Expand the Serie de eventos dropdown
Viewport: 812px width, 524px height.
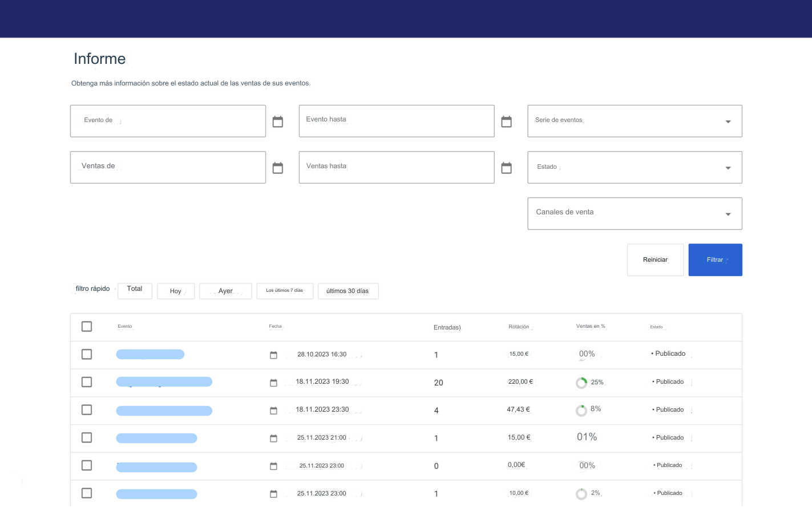pyautogui.click(x=635, y=121)
